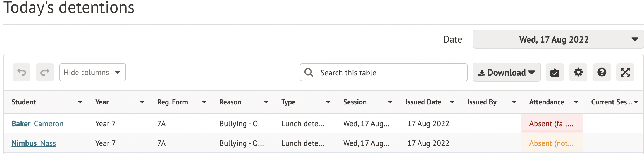Click the magnifier search icon
Image resolution: width=644 pixels, height=154 pixels.
point(309,73)
